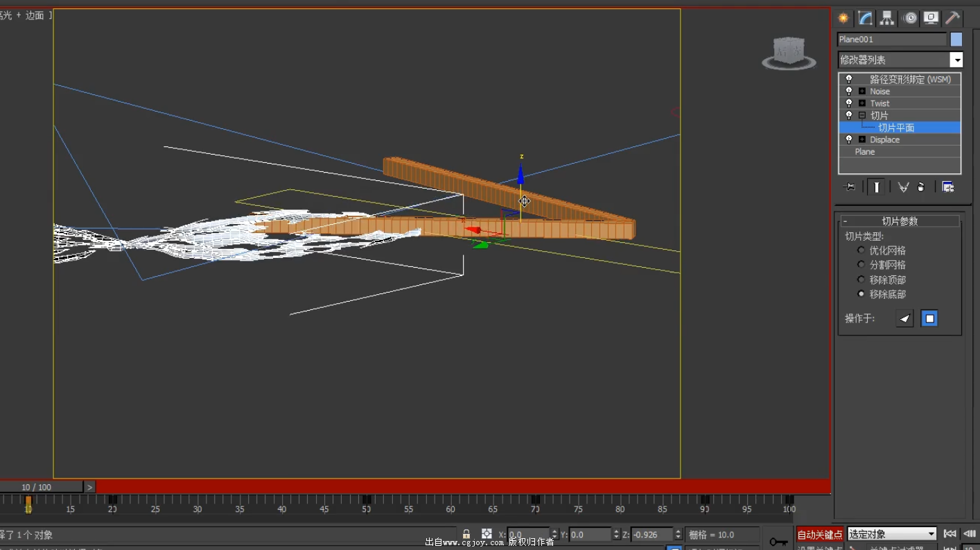Click the red X-axis gizmo arrow
The width and height of the screenshot is (980, 550).
point(473,230)
